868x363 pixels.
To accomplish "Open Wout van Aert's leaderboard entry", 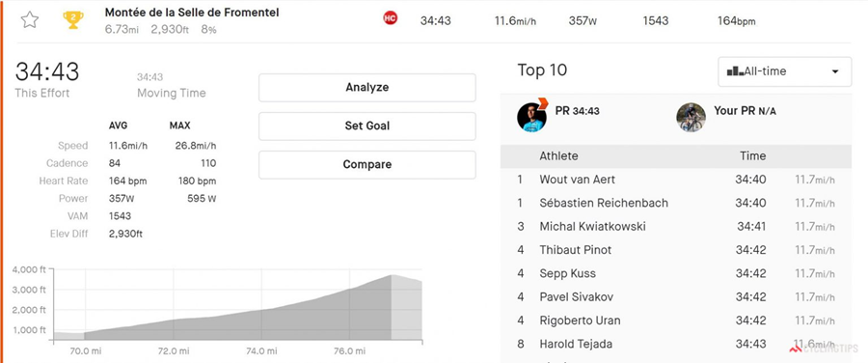I will (x=675, y=180).
